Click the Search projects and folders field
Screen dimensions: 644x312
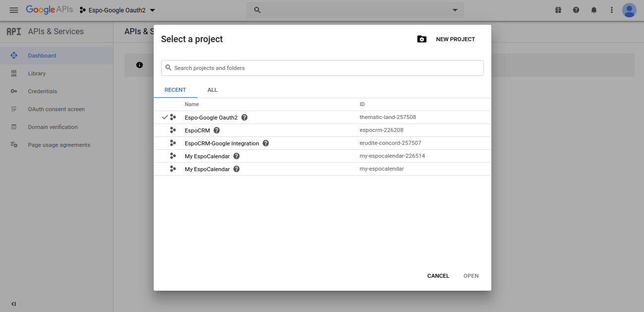click(x=322, y=68)
